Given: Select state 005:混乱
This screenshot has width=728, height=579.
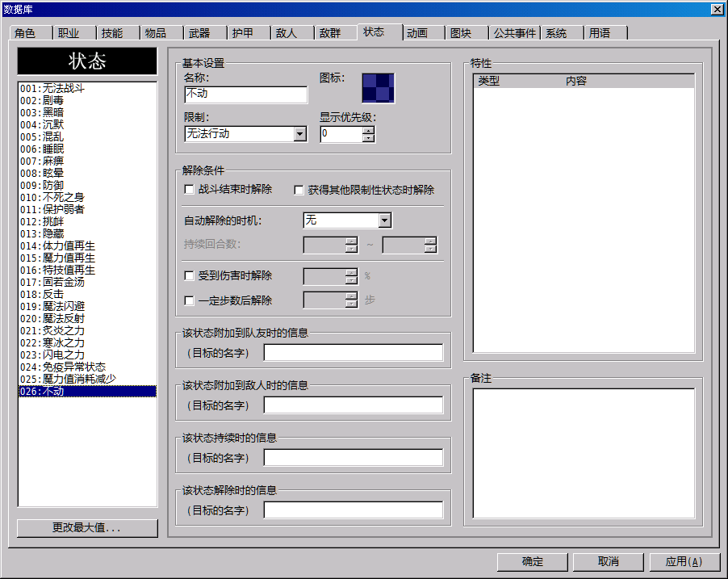Looking at the screenshot, I should (87, 136).
